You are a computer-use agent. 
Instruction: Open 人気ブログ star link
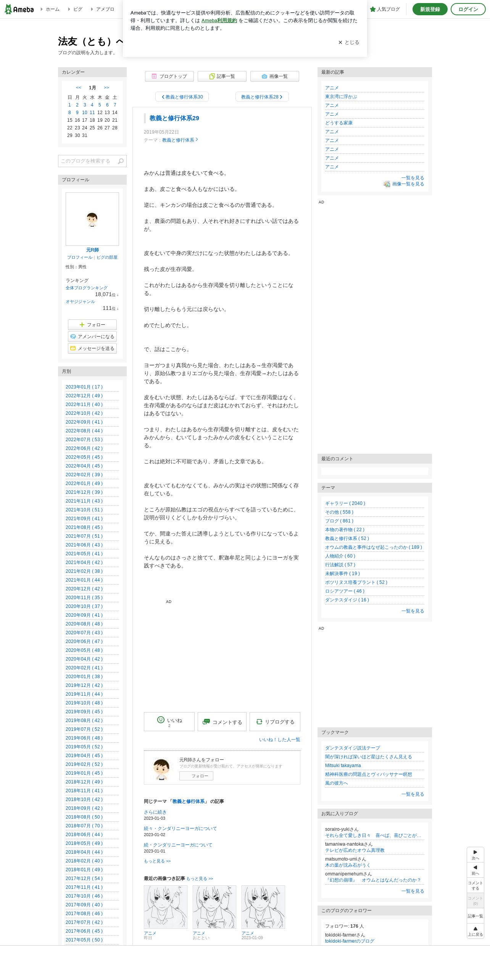[385, 9]
